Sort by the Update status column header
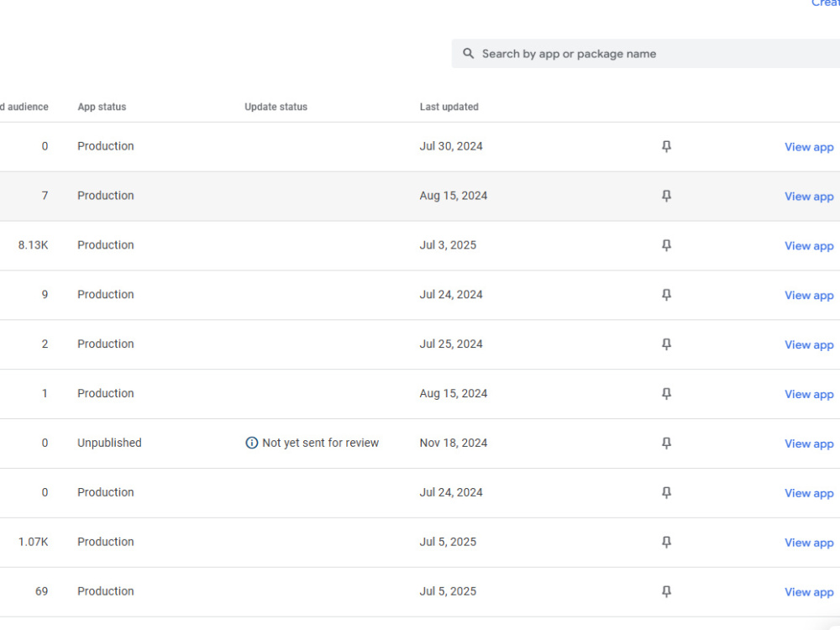 click(x=276, y=107)
